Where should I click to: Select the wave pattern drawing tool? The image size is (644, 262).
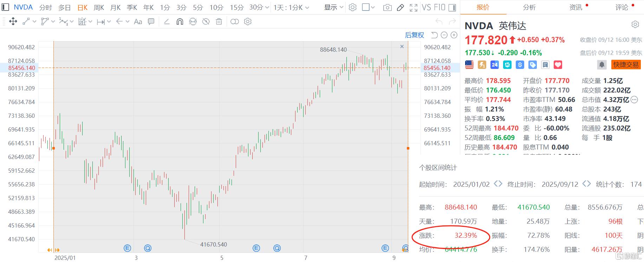64,21
